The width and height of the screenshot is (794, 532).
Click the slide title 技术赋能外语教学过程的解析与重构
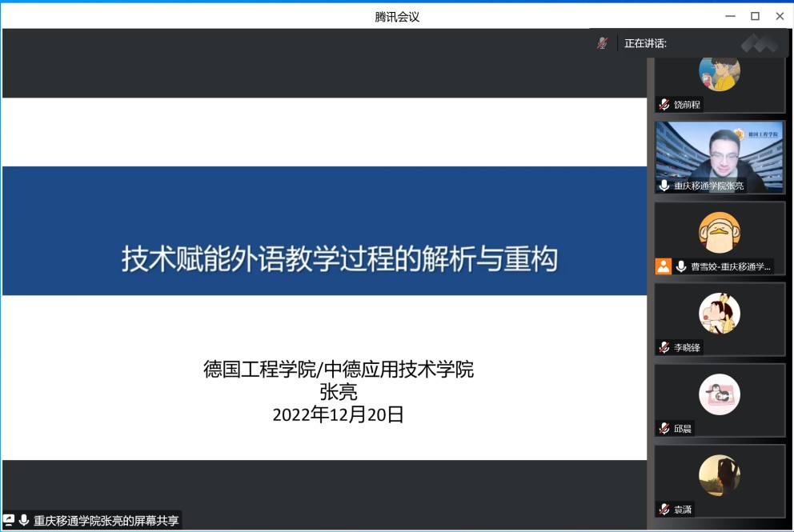[x=339, y=259]
